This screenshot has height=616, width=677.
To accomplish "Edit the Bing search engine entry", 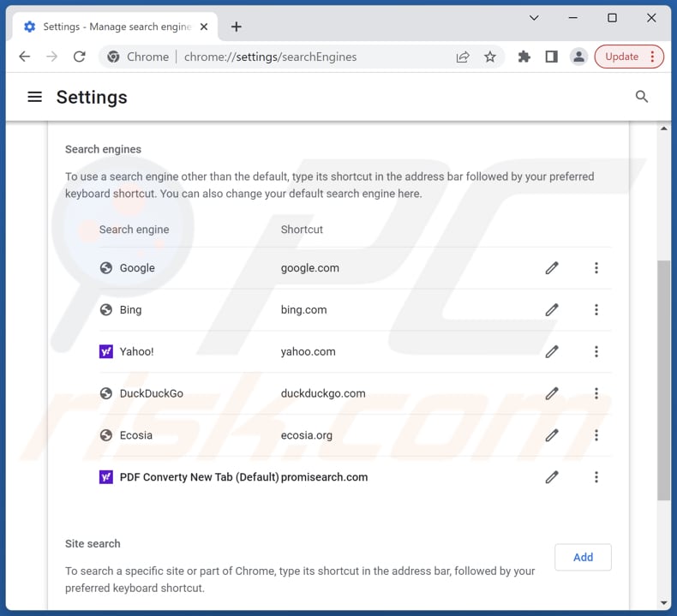I will pos(551,310).
